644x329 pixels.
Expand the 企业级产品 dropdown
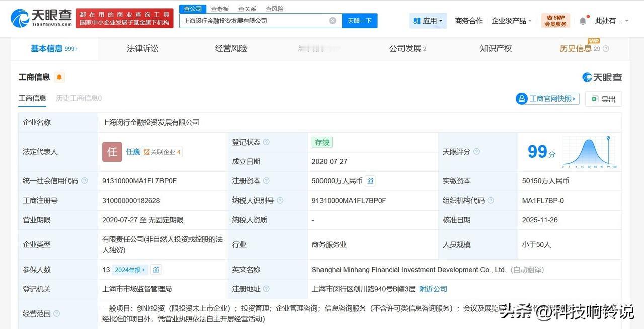[x=511, y=21]
